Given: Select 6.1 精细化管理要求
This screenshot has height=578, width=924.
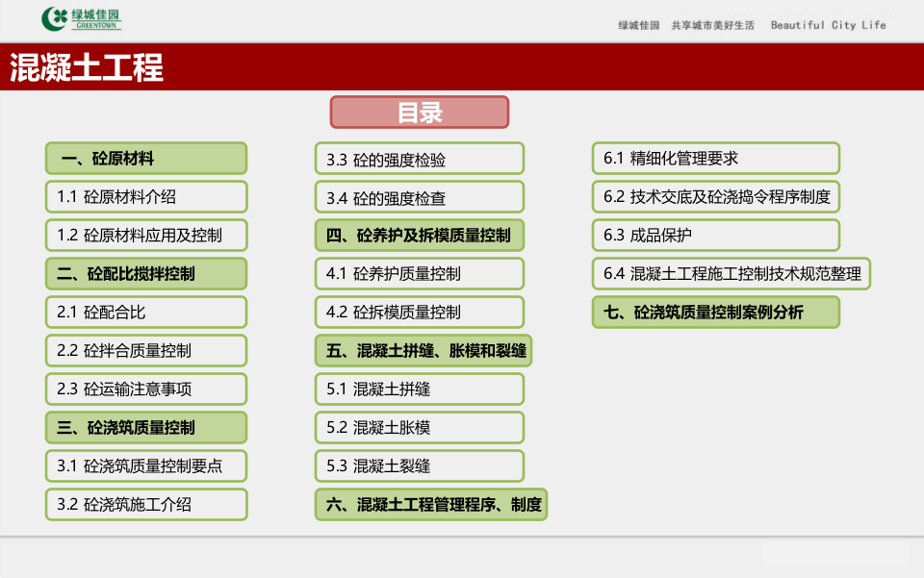Looking at the screenshot, I should coord(716,159).
